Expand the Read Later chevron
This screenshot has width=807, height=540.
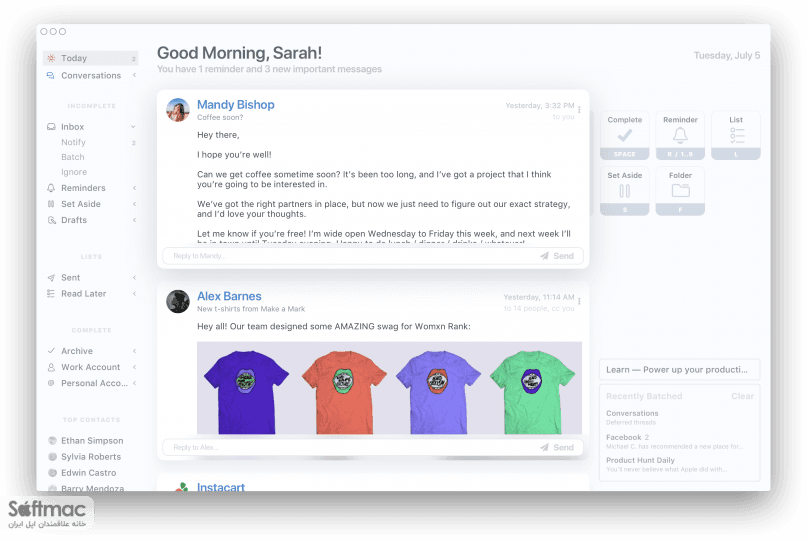tap(134, 293)
